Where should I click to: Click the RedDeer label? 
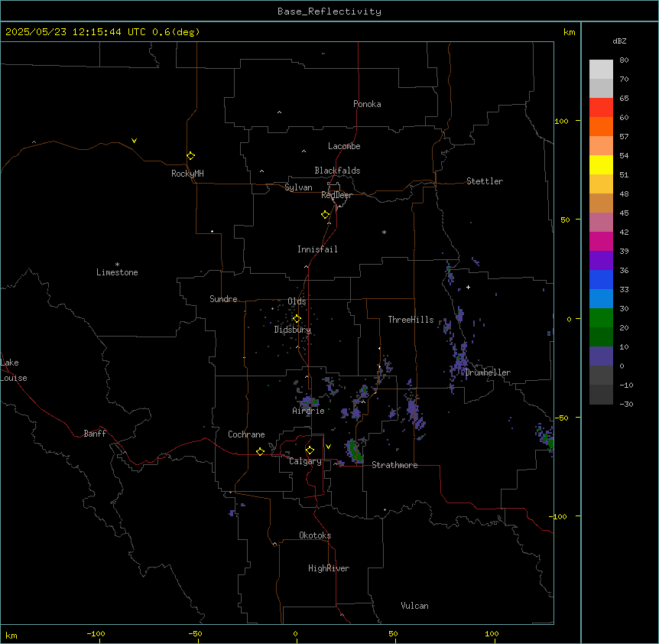(336, 195)
